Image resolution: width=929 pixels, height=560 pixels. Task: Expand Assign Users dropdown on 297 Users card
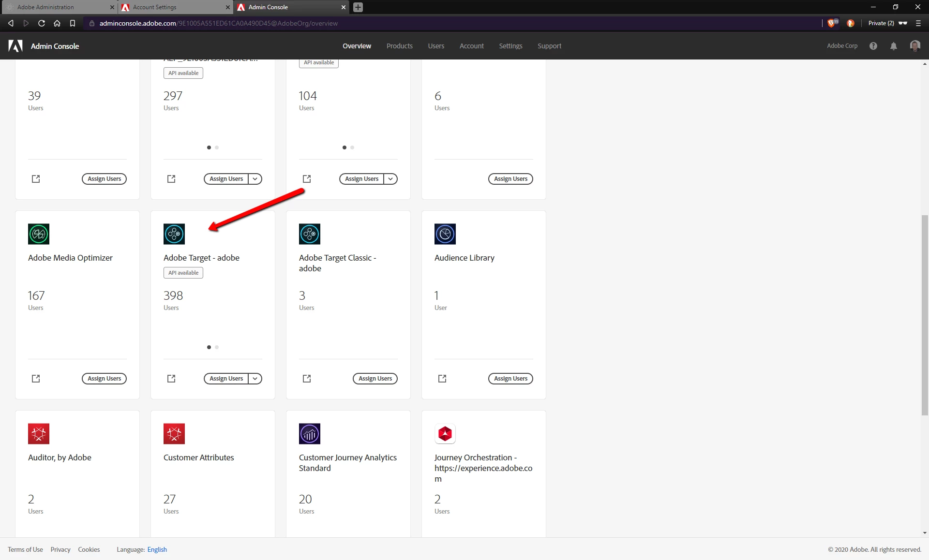[x=255, y=179]
